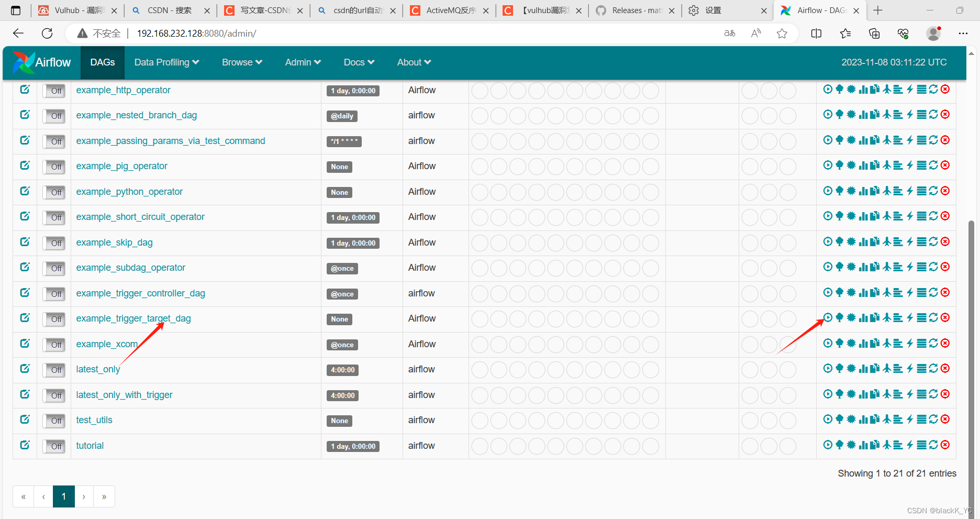Expand the Data Profiling menu
Screen dimensions: 980x519
click(x=166, y=62)
